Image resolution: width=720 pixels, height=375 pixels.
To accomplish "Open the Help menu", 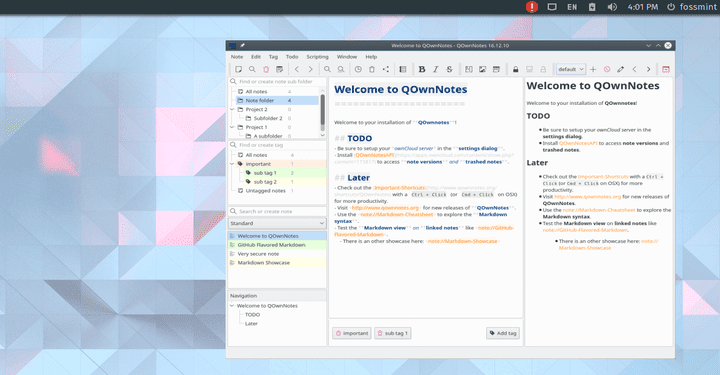I will point(371,57).
